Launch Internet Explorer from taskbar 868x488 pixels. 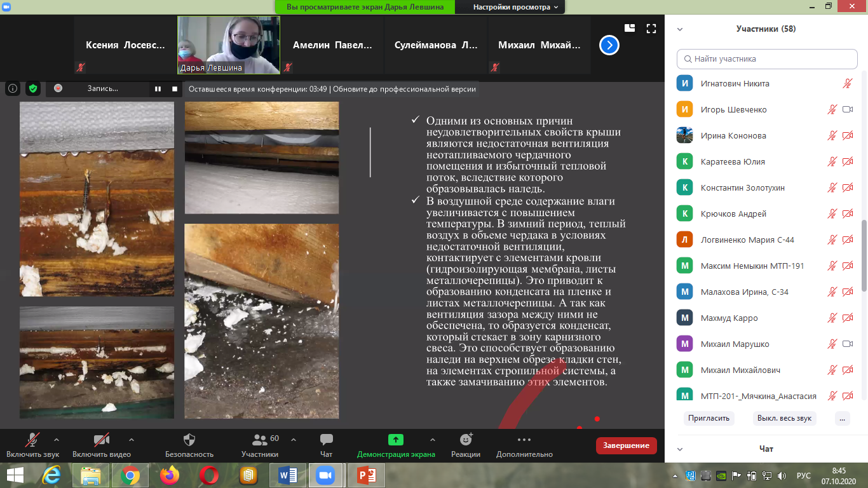(x=51, y=475)
